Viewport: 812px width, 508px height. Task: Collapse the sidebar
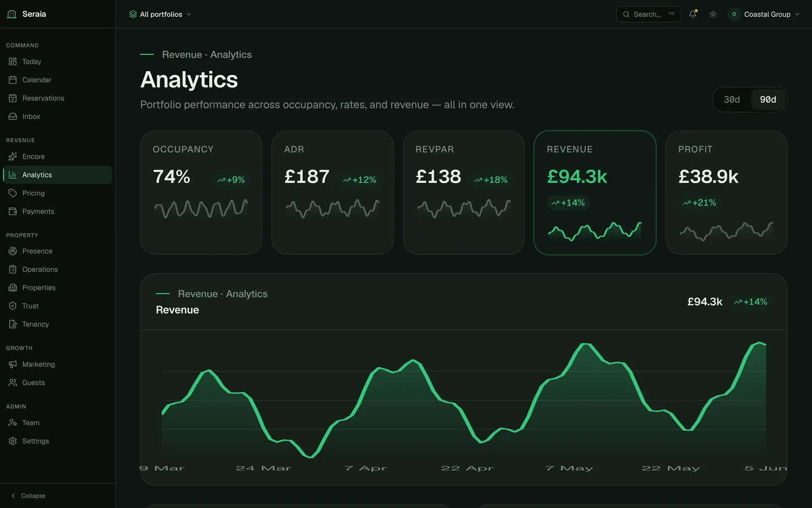pyautogui.click(x=28, y=496)
